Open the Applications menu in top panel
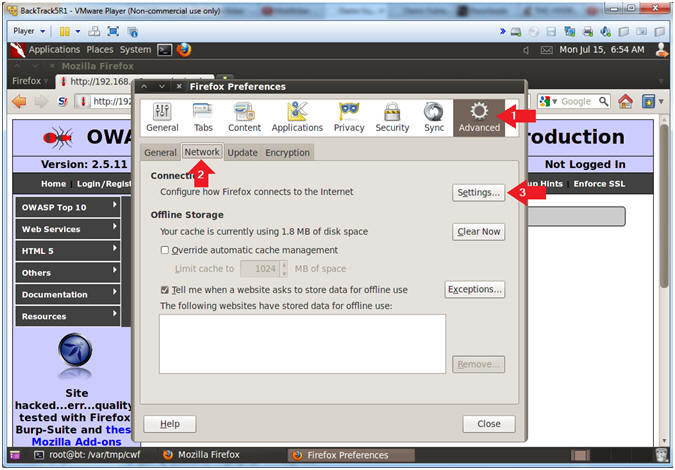Image resolution: width=675 pixels, height=470 pixels. 54,50
